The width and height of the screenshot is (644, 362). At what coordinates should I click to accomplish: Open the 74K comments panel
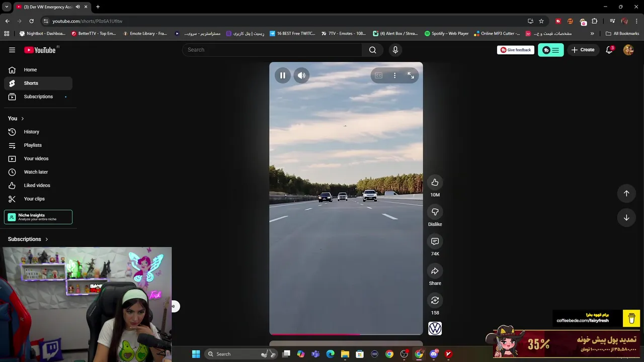click(x=435, y=241)
